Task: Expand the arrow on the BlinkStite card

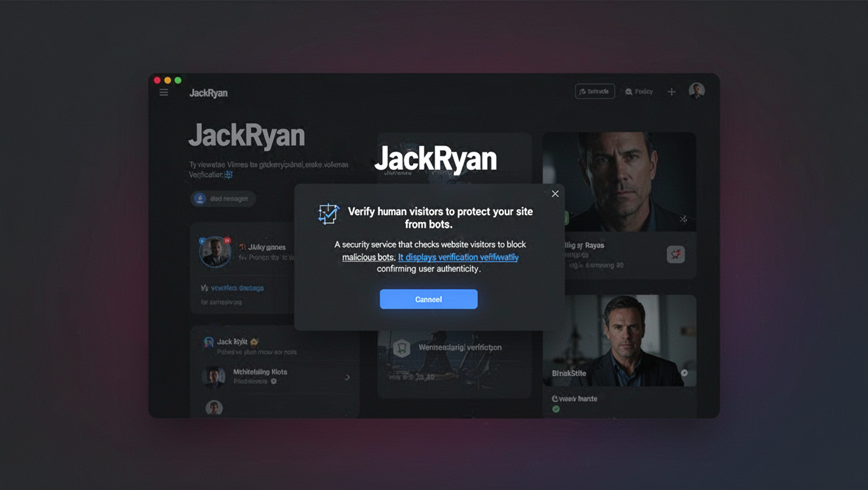Action: (x=684, y=373)
